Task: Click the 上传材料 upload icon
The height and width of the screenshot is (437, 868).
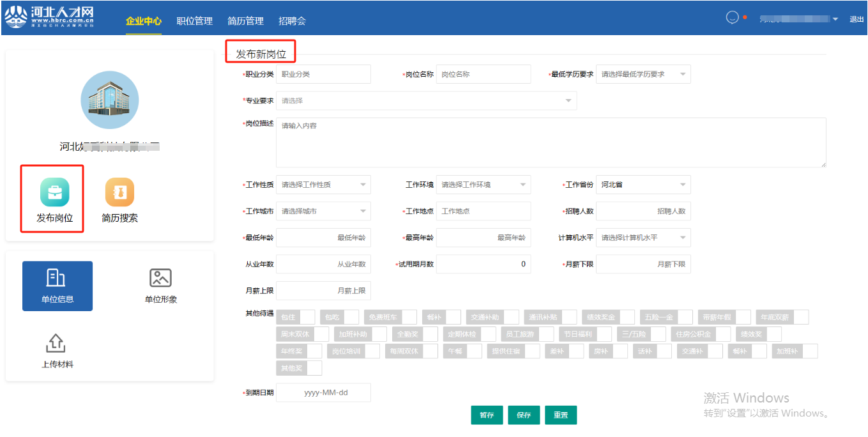Action: pyautogui.click(x=57, y=343)
